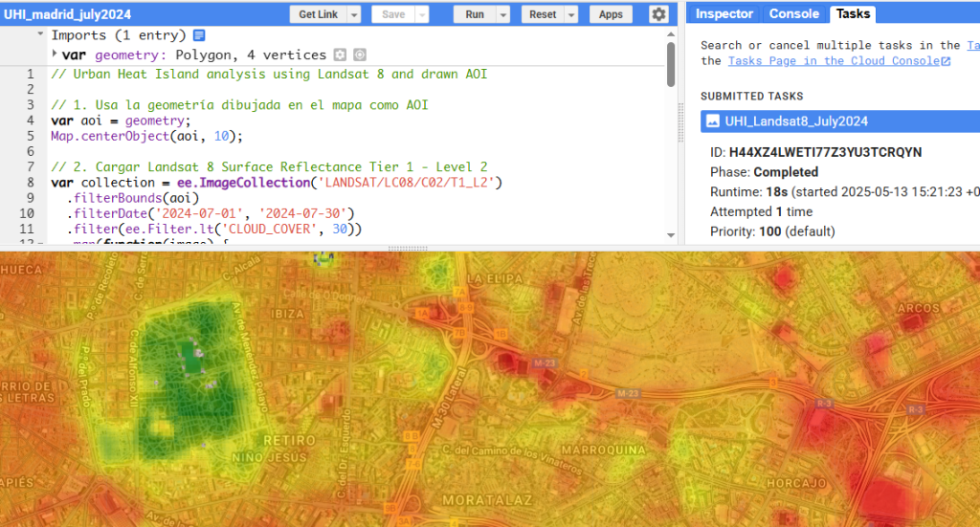Click the geometry locate target icon
This screenshot has height=527, width=980.
360,55
